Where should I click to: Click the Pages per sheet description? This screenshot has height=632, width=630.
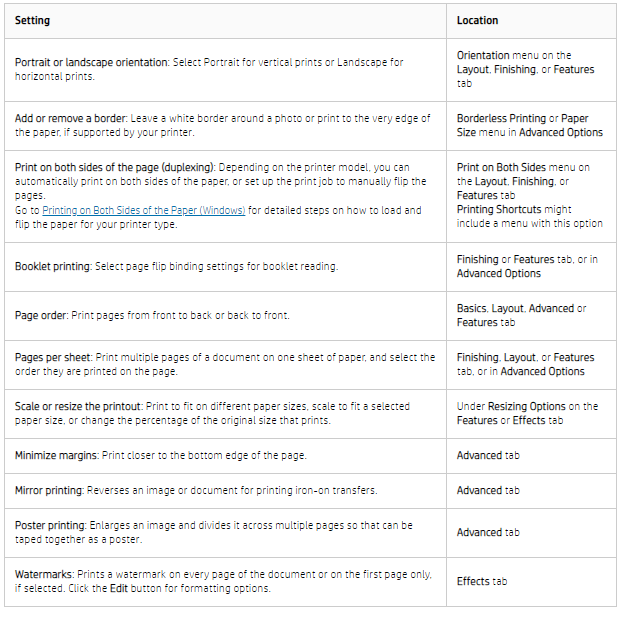pos(225,364)
